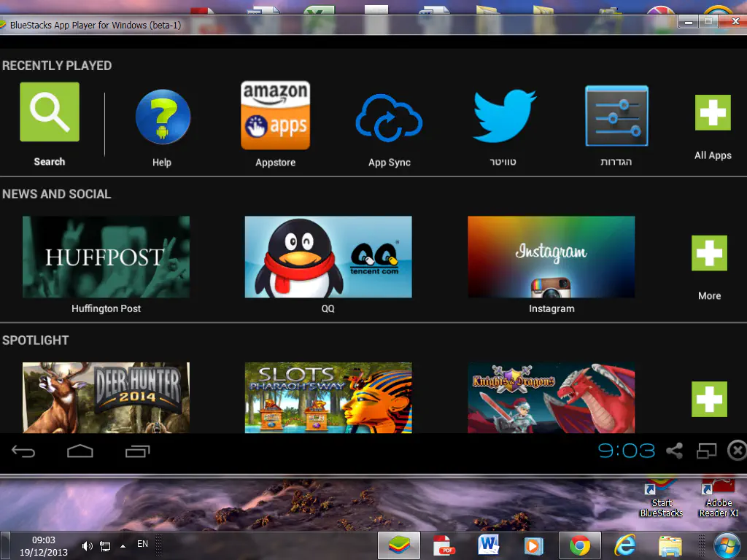The image size is (747, 560).
Task: Click the share icon beside clock
Action: point(674,451)
